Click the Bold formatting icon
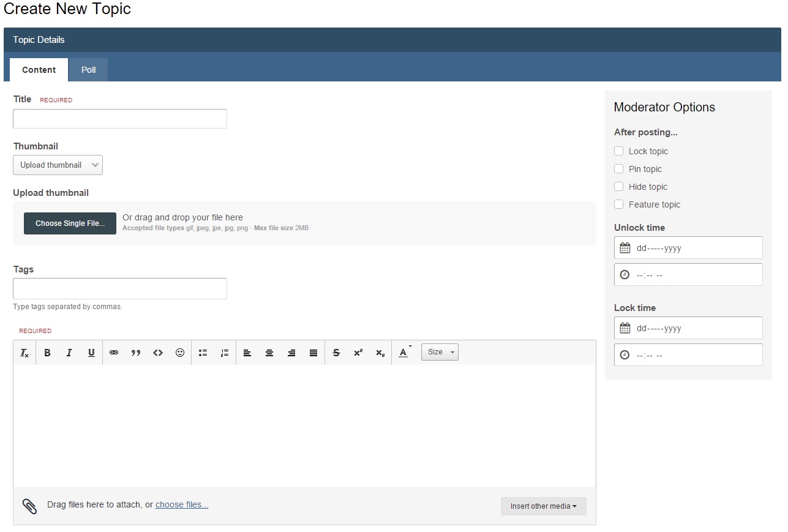The height and width of the screenshot is (532, 788). point(47,353)
